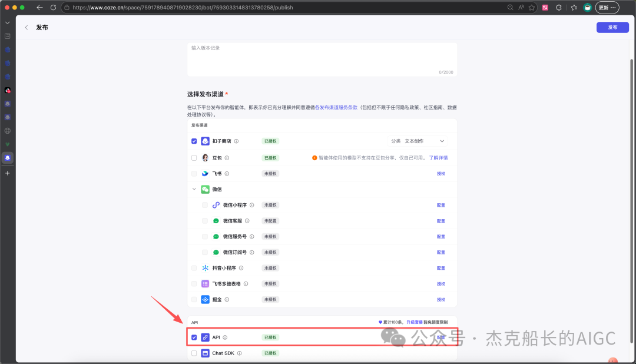Click 授权 in the 飞书 row
The width and height of the screenshot is (636, 364).
441,174
